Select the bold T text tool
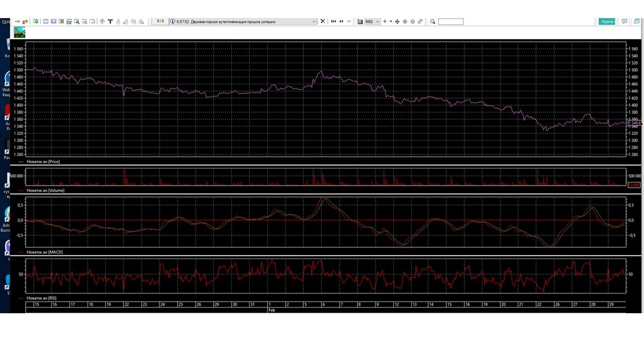This screenshot has width=644, height=362. click(x=110, y=21)
